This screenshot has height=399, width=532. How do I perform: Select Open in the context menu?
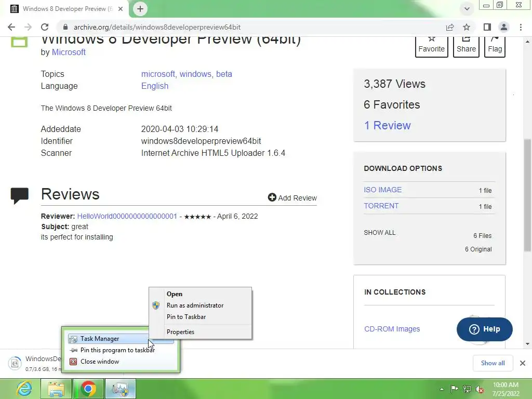(x=201, y=294)
